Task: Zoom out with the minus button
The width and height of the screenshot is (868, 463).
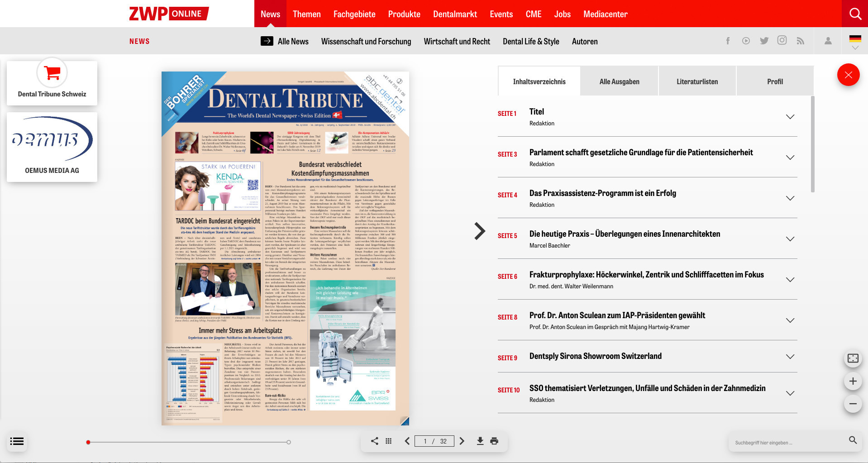Action: (x=853, y=404)
